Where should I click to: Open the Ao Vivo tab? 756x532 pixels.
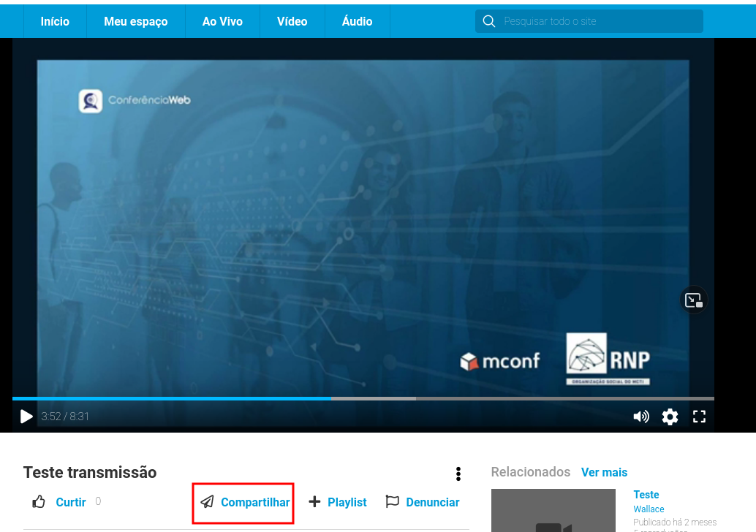point(222,21)
